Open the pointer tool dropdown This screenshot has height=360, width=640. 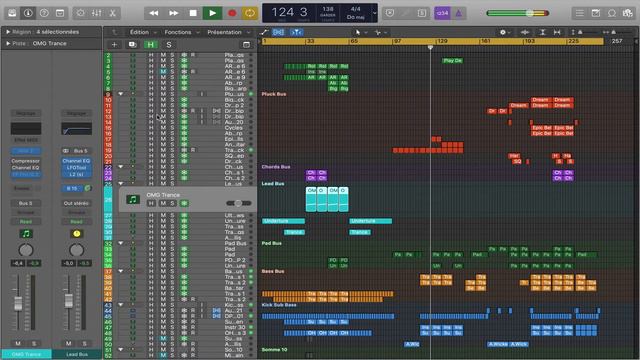click(361, 32)
